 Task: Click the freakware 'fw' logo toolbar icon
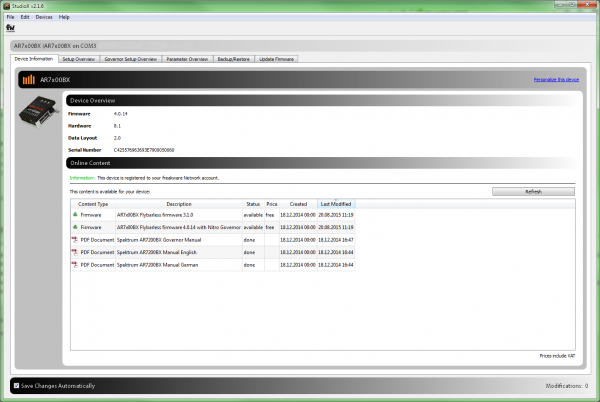point(10,27)
